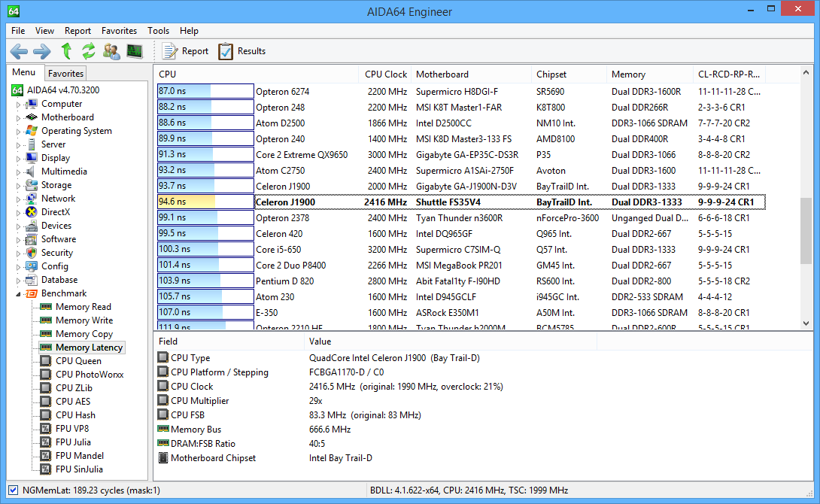
Task: Select the FPU SinJulia benchmark icon
Action: pos(46,469)
